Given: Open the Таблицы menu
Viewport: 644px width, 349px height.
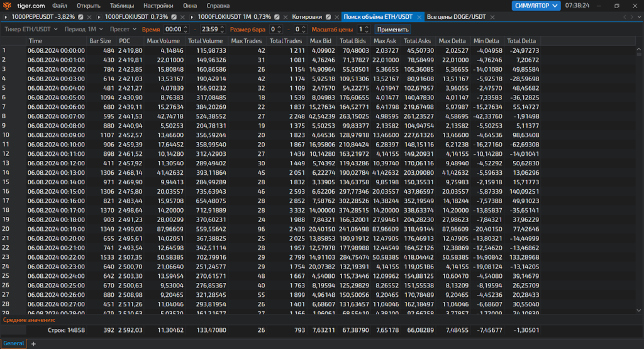Looking at the screenshot, I should 122,5.
